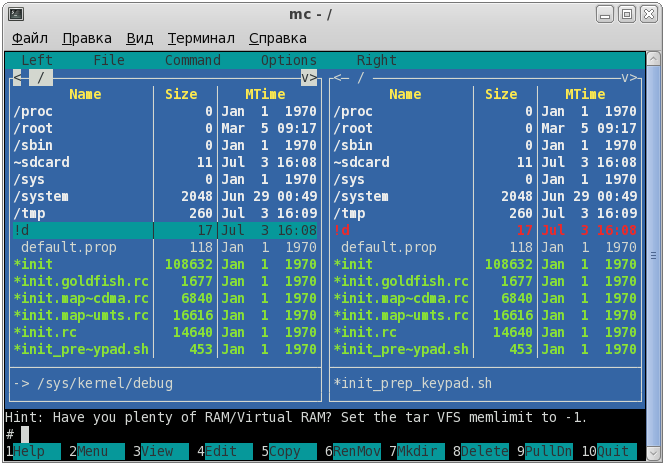Click the terminal window icon in title bar
Image resolution: width=665 pixels, height=464 pixels.
16,14
